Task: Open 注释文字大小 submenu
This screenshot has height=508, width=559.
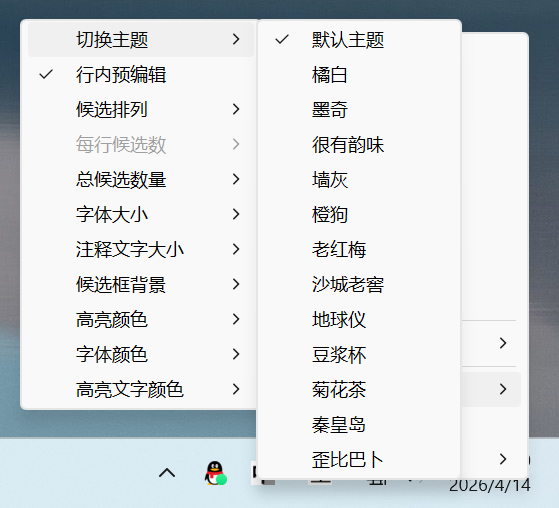Action: point(141,249)
